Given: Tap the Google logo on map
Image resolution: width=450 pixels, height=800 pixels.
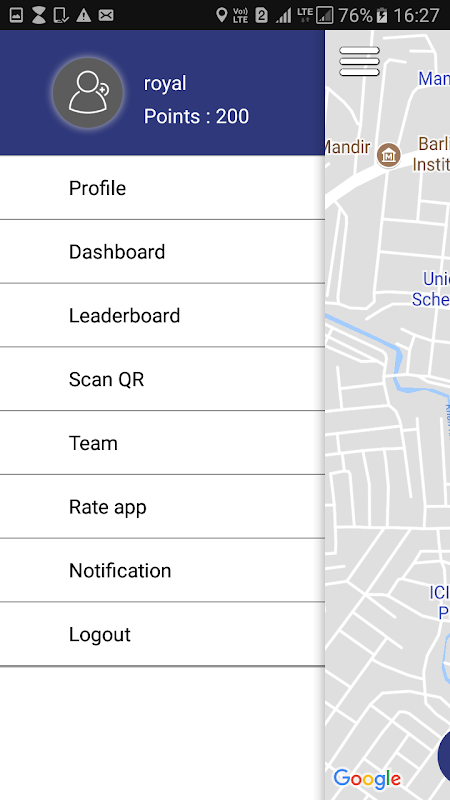Looking at the screenshot, I should pos(367,779).
